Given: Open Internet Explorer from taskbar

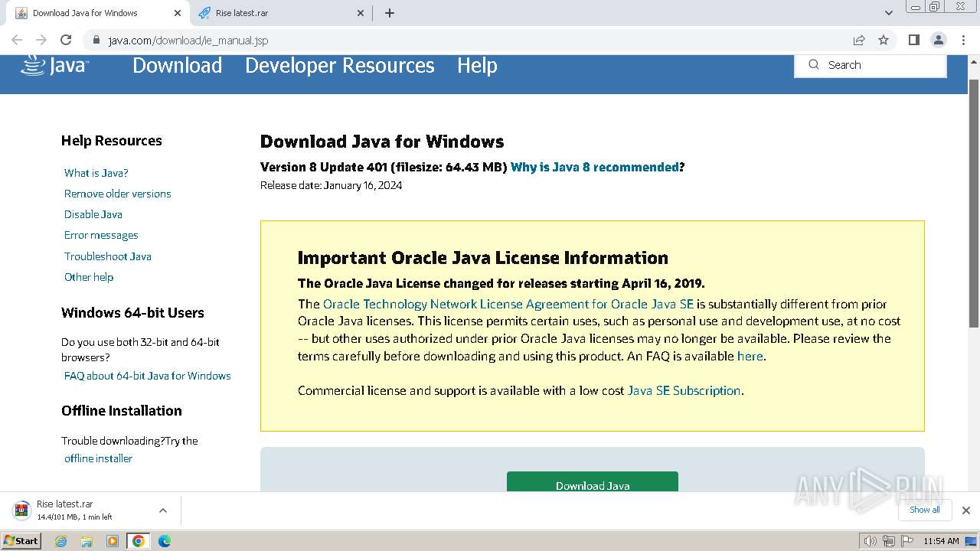Looking at the screenshot, I should pos(61,541).
